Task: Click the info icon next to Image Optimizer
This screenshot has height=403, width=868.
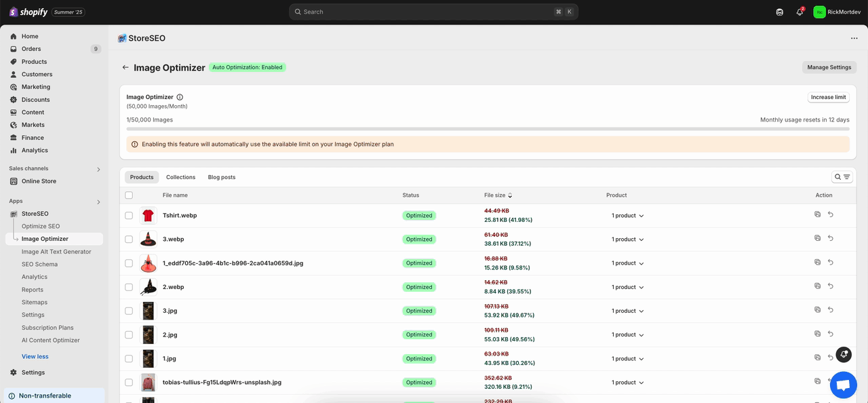Action: point(180,97)
